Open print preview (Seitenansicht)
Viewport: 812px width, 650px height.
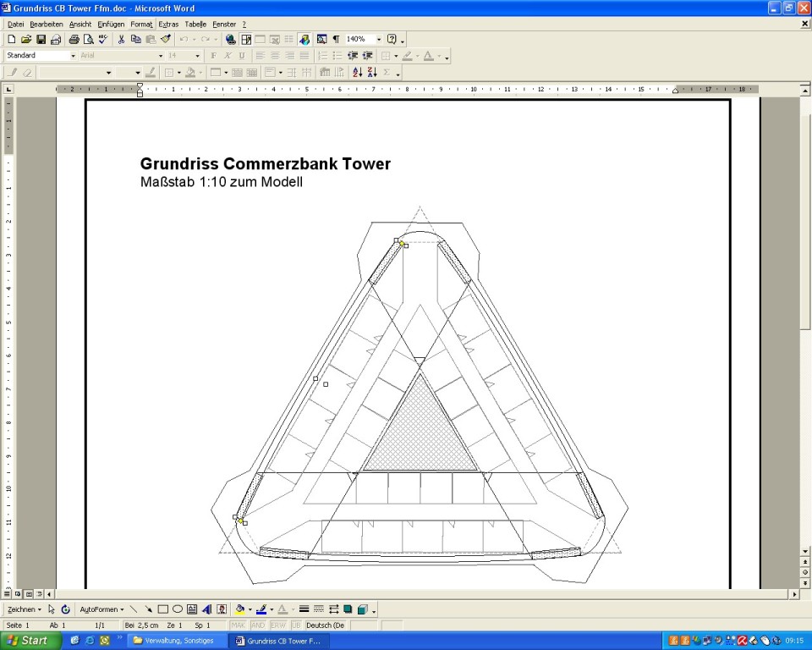(89, 40)
